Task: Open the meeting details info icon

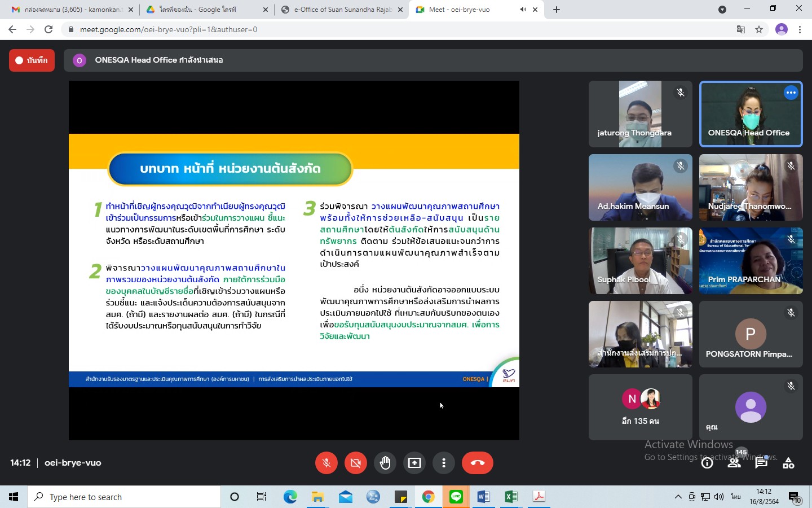Action: point(707,463)
